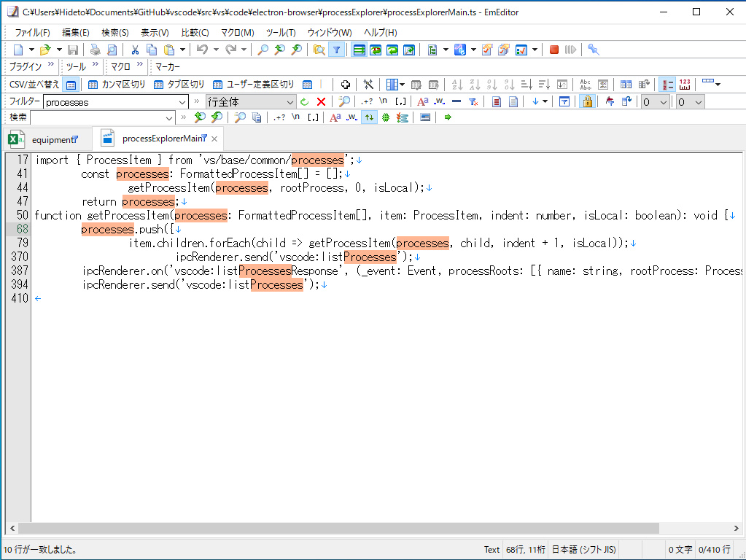Toggle Match Case Aa in filter bar
The width and height of the screenshot is (746, 560).
[x=422, y=101]
